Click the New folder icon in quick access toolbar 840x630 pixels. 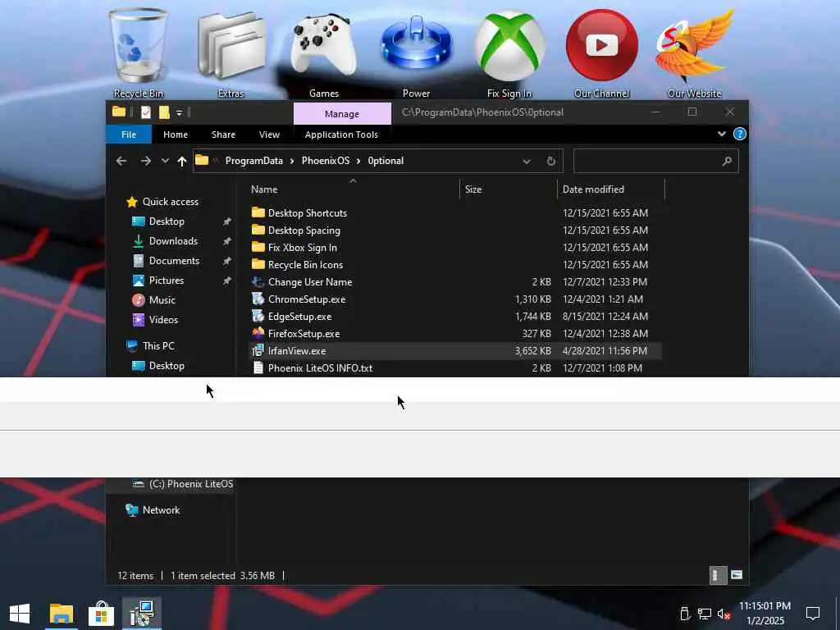click(x=164, y=112)
